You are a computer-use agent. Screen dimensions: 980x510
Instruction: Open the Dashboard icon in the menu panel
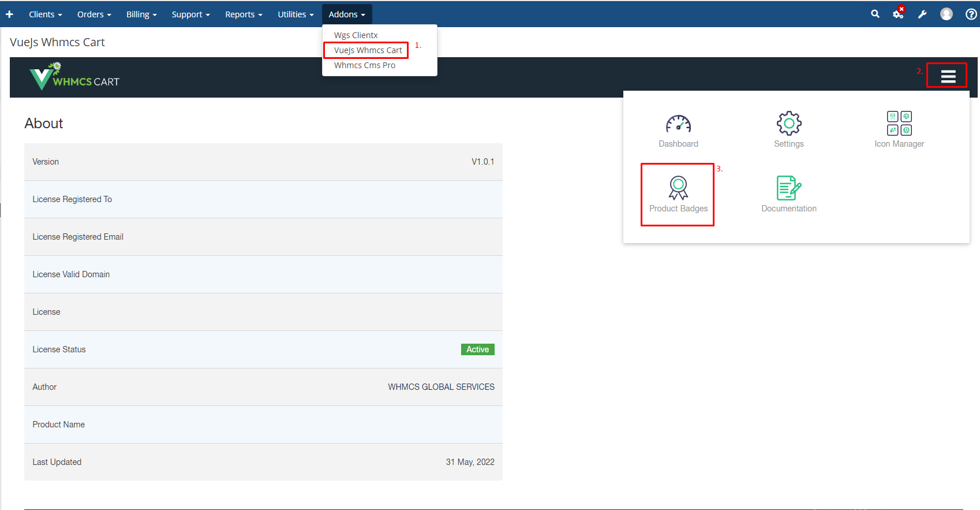678,131
